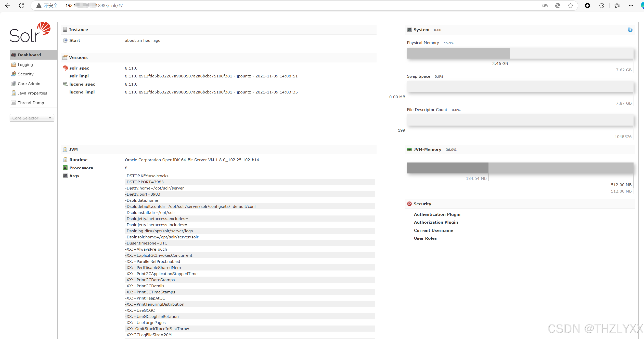Viewport: 644px width, 339px height.
Task: Expand the Core Selector dropdown
Action: coord(32,118)
